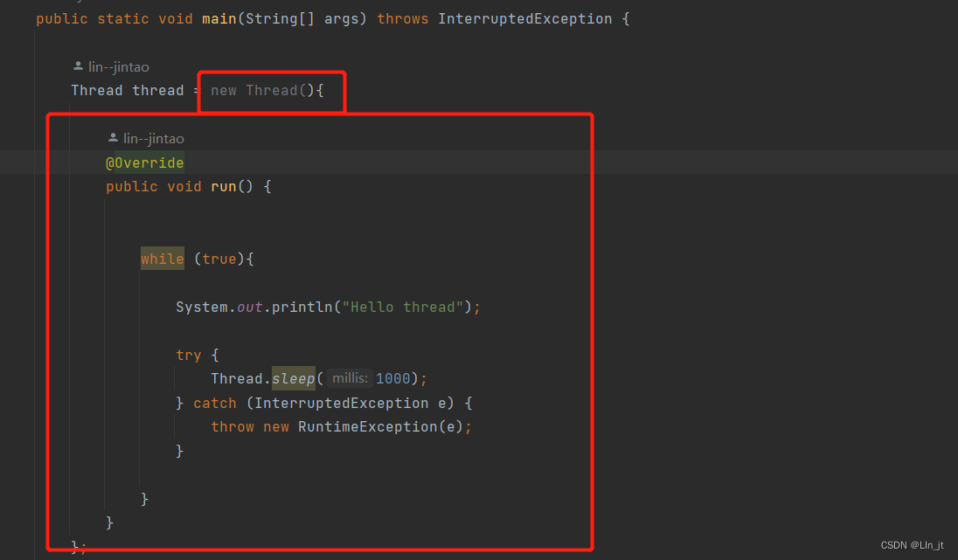Click the new Thread() expression
The height and width of the screenshot is (560, 958).
pyautogui.click(x=263, y=90)
